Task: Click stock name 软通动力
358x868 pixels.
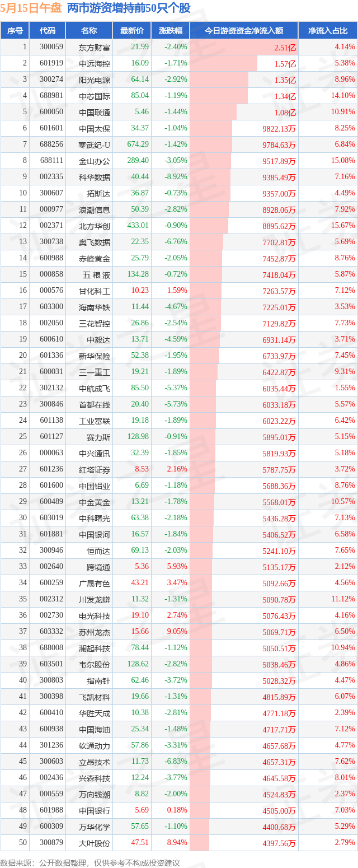Action: pyautogui.click(x=95, y=746)
